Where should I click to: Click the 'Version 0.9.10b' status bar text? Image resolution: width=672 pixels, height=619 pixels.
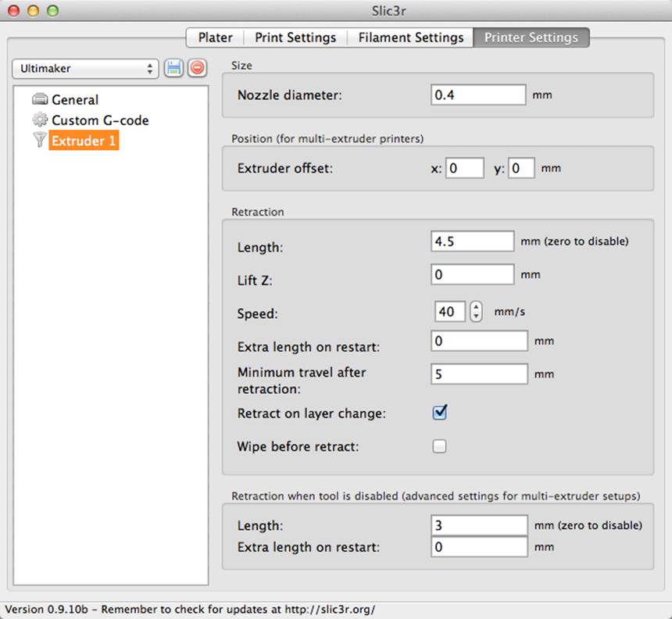point(46,609)
